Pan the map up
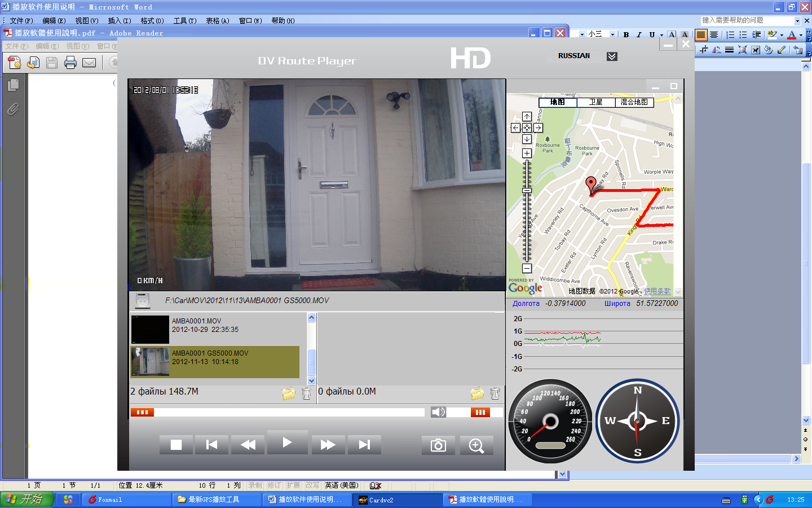812x508 pixels. pos(527,117)
